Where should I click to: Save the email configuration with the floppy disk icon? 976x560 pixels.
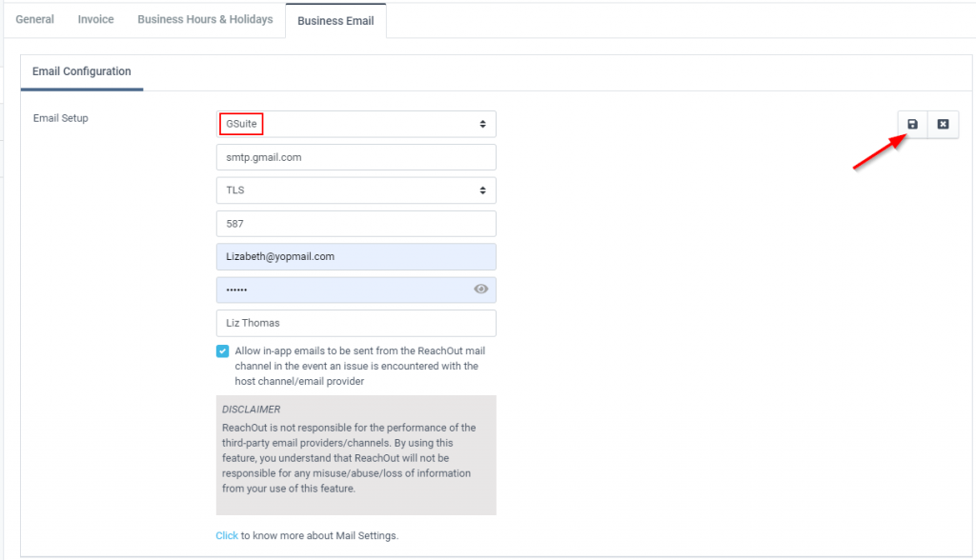tap(912, 125)
